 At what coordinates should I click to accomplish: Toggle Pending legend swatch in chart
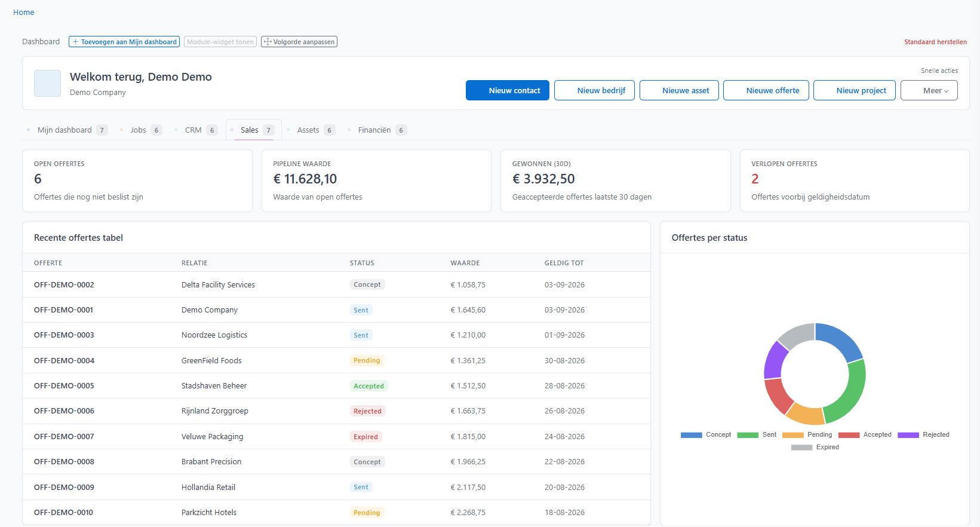pyautogui.click(x=792, y=435)
